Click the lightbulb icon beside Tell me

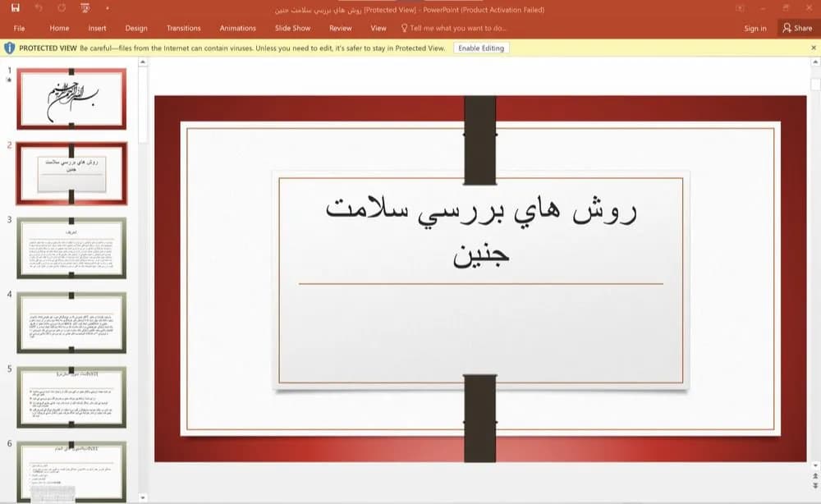pos(404,28)
